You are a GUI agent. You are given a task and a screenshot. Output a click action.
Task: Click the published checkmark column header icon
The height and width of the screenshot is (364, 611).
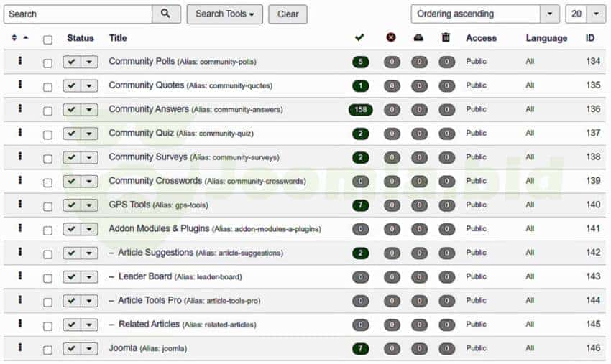[359, 38]
